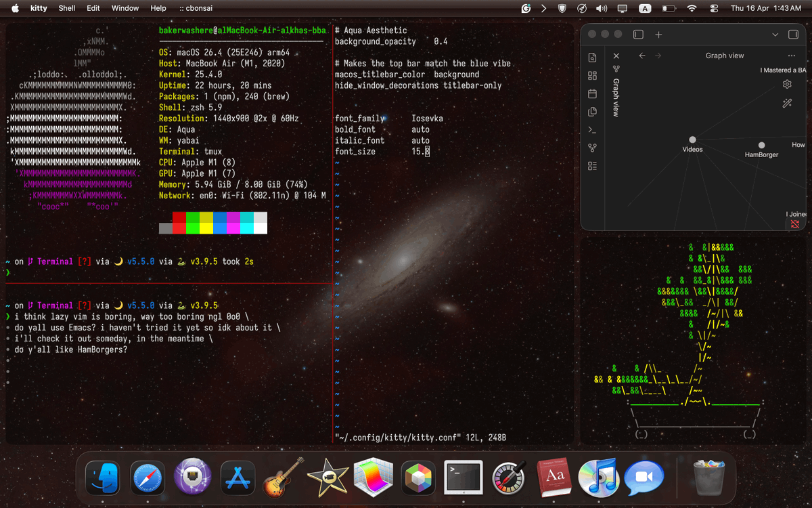Click the red sync-off icon in graph corner
Viewport: 812px width, 508px height.
[x=795, y=224]
